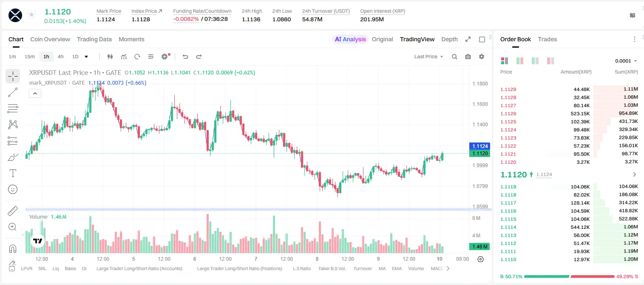The image size is (644, 285).
Task: Undo the last chart action
Action: 185,57
